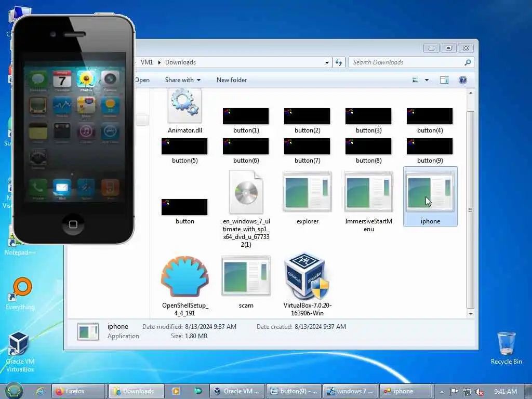Click the 9:41 AM clock
The height and width of the screenshot is (399, 532).
coord(506,392)
